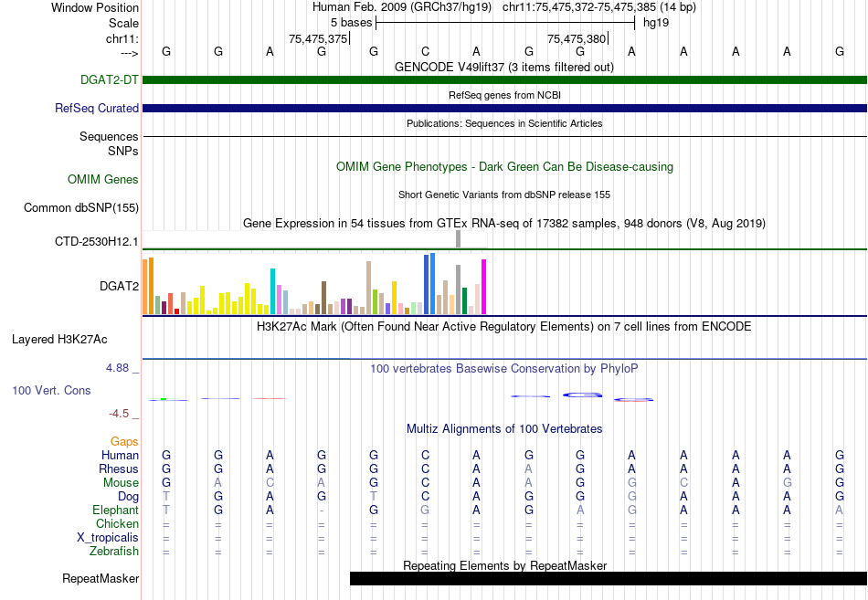
Task: Click the CTD-2530H12.1 gene label
Action: point(96,241)
